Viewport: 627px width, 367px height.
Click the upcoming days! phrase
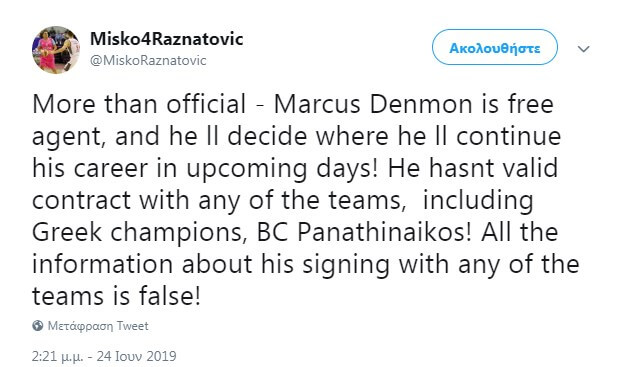282,169
